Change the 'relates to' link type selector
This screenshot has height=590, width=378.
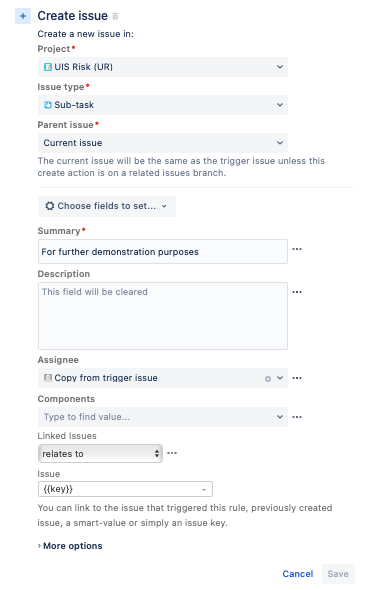pos(100,454)
